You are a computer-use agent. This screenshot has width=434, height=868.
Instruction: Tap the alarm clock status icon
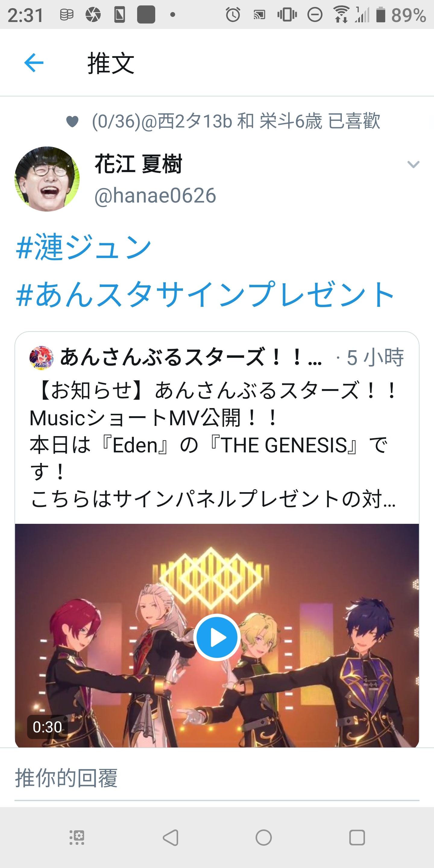click(x=233, y=14)
